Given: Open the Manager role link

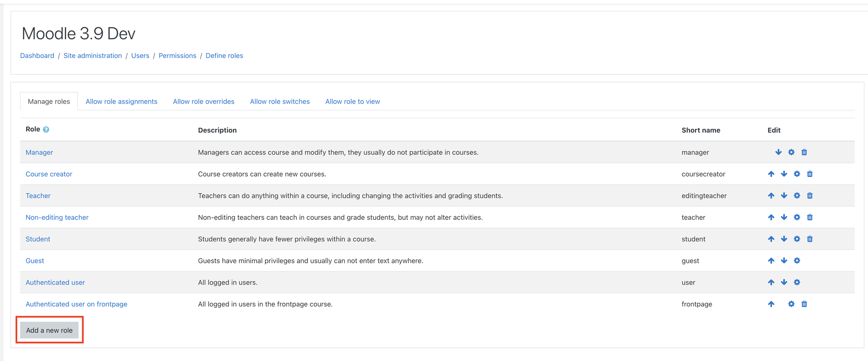Looking at the screenshot, I should [39, 152].
